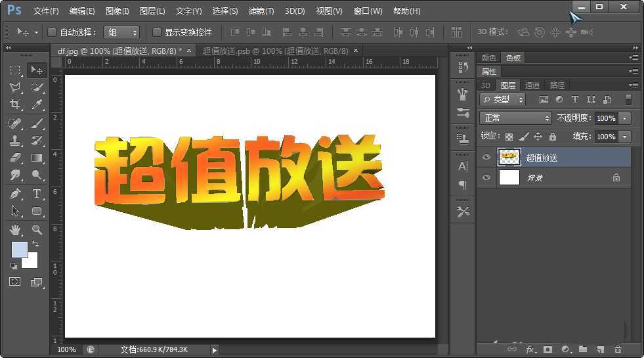
Task: Enable the 自动选择 checkbox
Action: [x=53, y=32]
